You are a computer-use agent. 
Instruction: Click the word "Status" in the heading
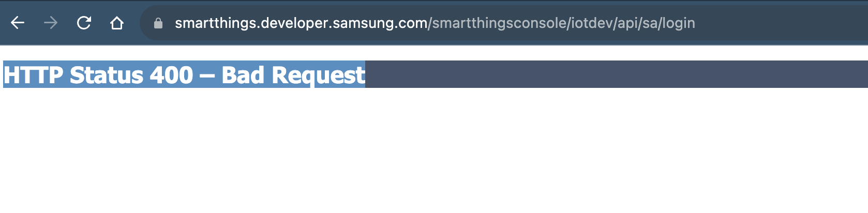[x=107, y=74]
